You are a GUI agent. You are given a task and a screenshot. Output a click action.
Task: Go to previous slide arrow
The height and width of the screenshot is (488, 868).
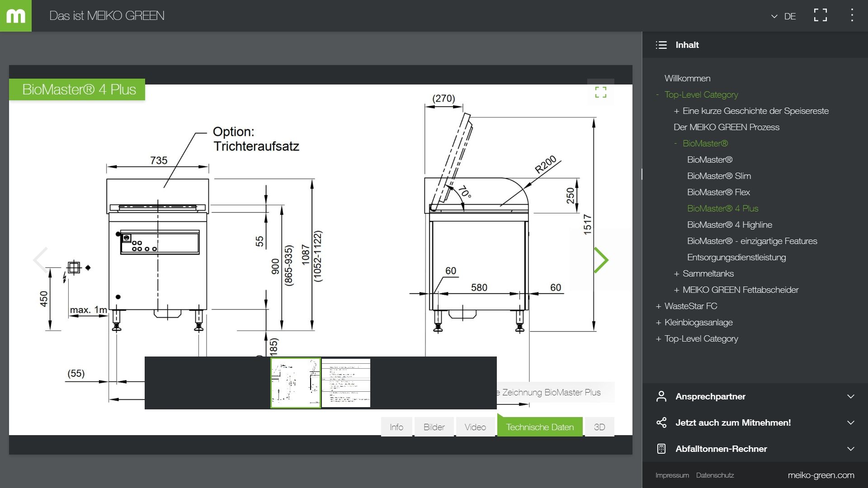40,260
